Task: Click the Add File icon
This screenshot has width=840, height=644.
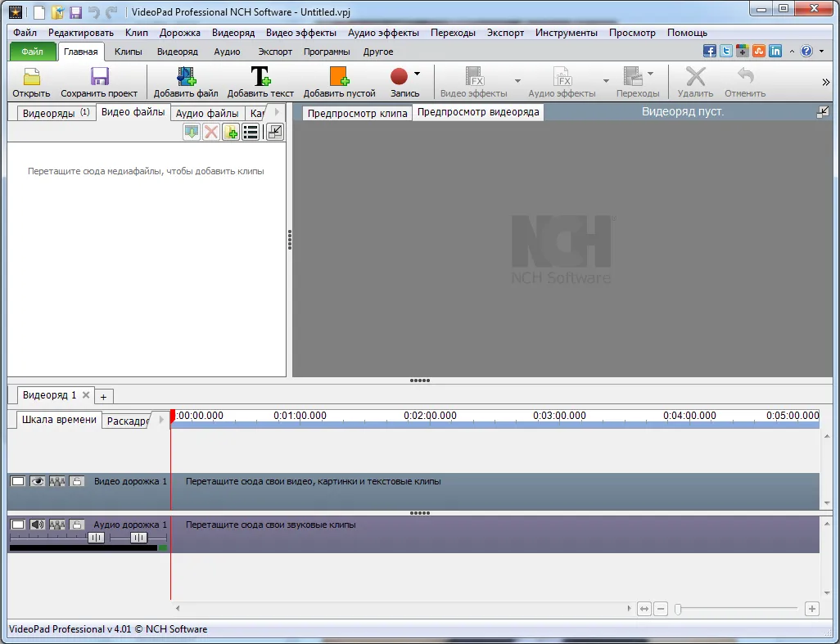Action: [186, 76]
